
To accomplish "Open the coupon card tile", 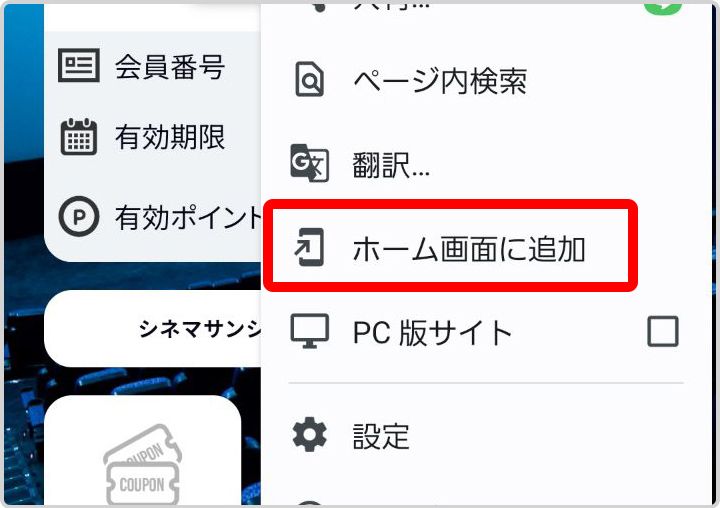I will 143,450.
